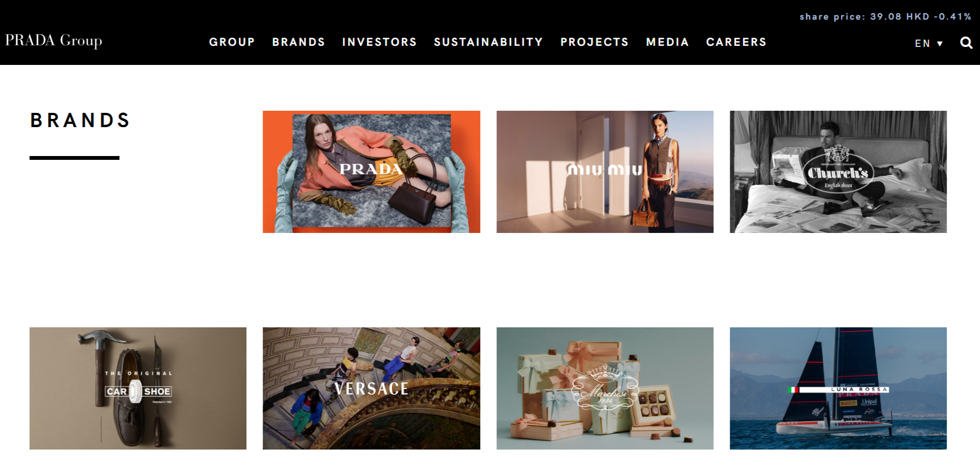
Task: Click the share price ticker
Action: point(885,16)
